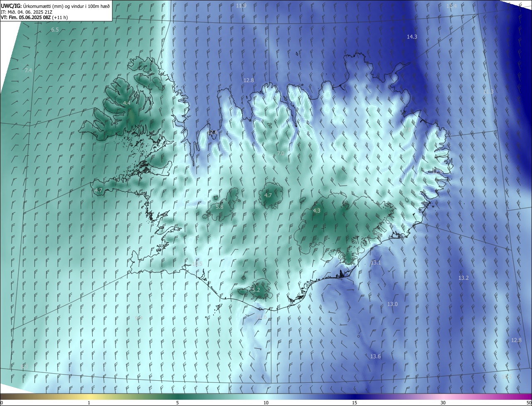Select the 5.8 value label on the glacier
This screenshot has height=406, width=532.
219,207
